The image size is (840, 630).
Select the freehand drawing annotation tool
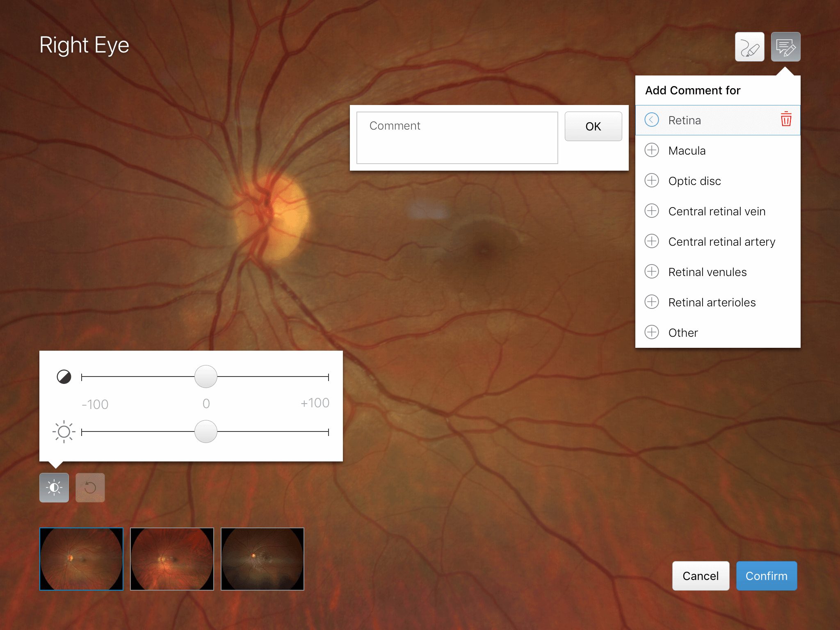pos(749,47)
